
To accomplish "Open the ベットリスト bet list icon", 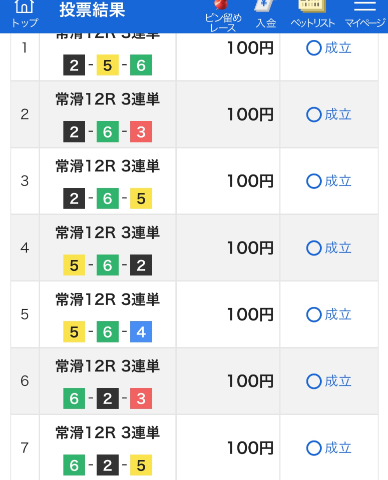I will coord(312,15).
